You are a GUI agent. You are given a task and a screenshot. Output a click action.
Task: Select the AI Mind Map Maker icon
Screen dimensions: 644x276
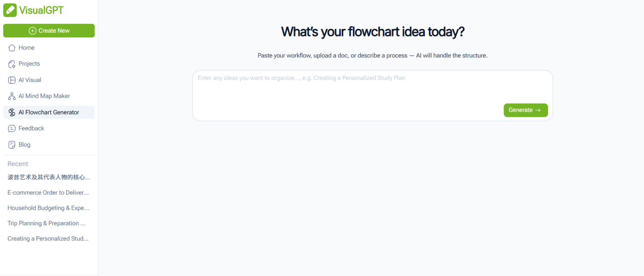(12, 96)
